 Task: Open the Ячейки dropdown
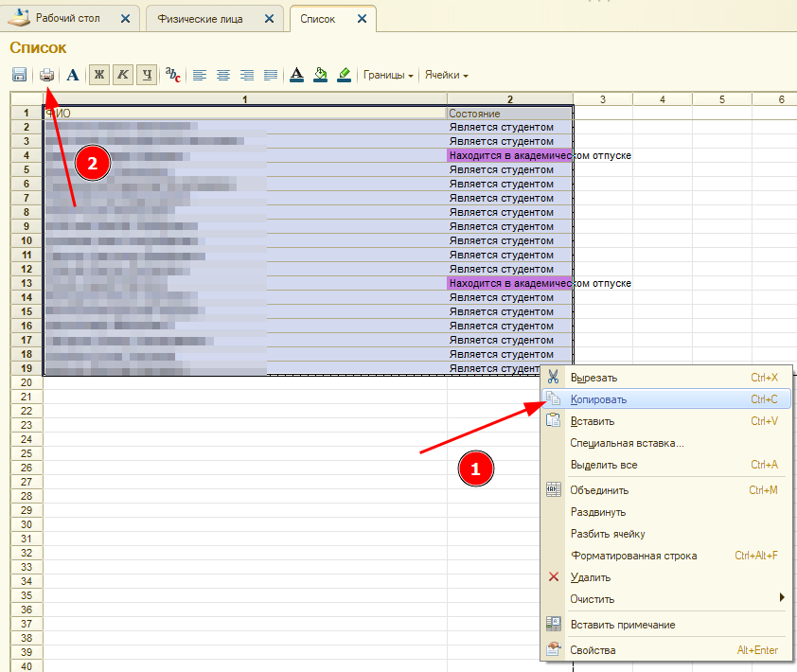point(446,75)
